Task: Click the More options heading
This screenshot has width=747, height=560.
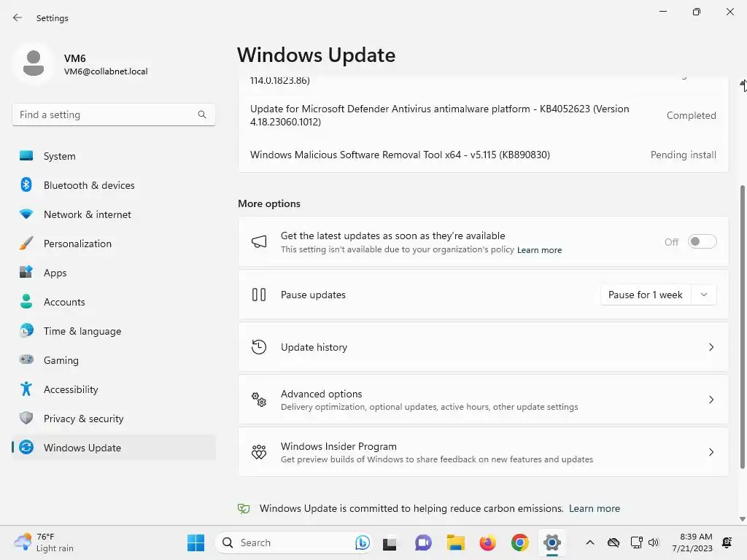Action: (269, 204)
